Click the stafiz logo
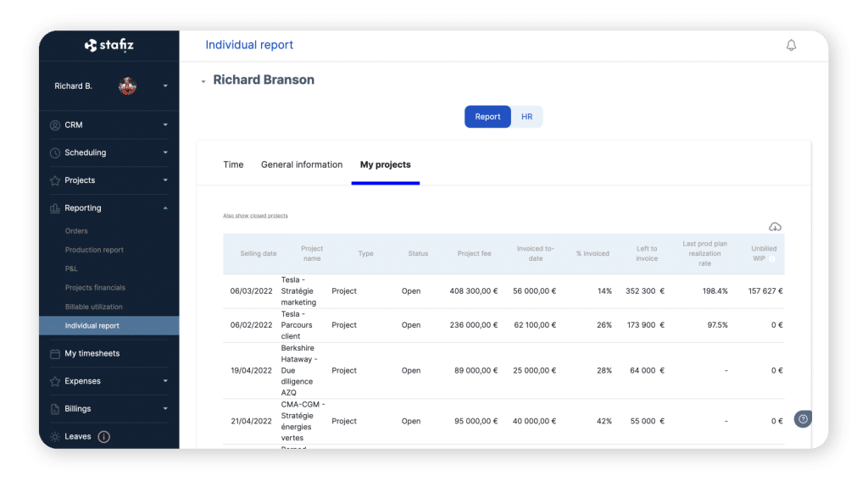The width and height of the screenshot is (868, 481). [109, 46]
